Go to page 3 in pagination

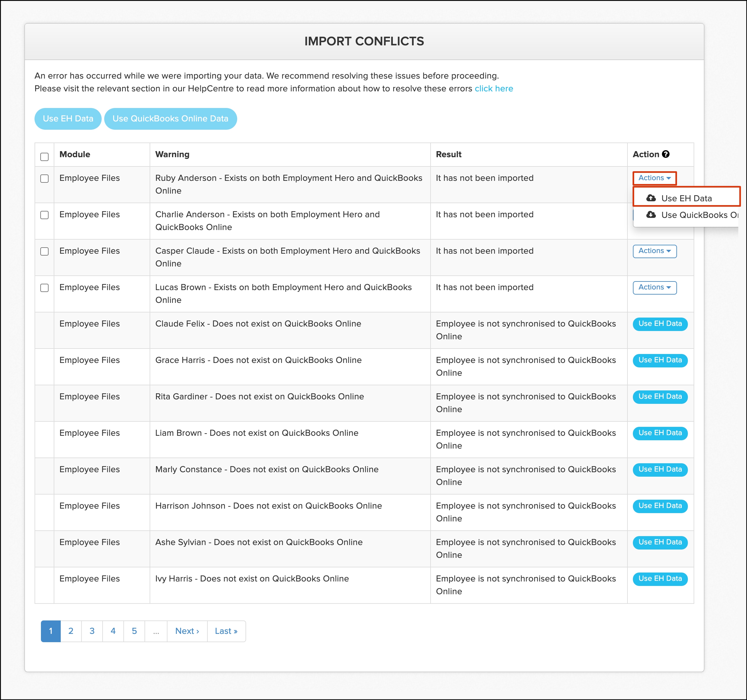[x=92, y=631]
